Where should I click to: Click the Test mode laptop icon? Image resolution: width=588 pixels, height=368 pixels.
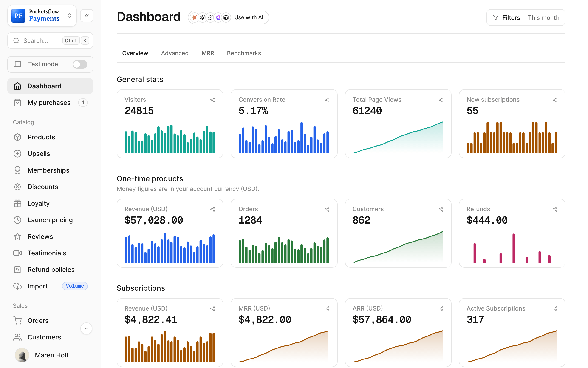click(18, 64)
